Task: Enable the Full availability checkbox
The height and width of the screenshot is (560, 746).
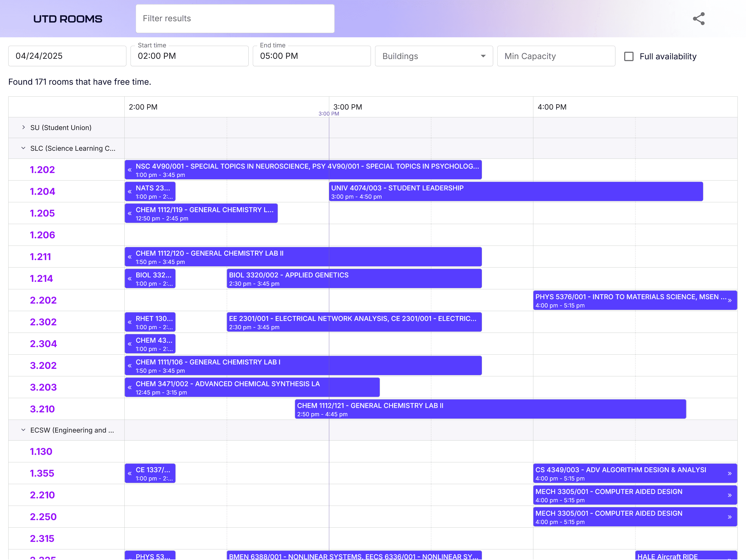Action: pos(629,56)
